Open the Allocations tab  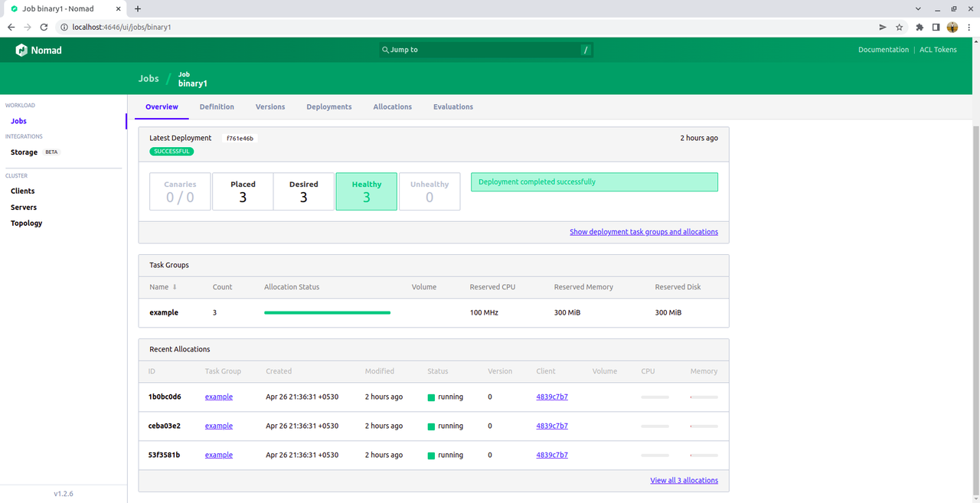(x=393, y=106)
